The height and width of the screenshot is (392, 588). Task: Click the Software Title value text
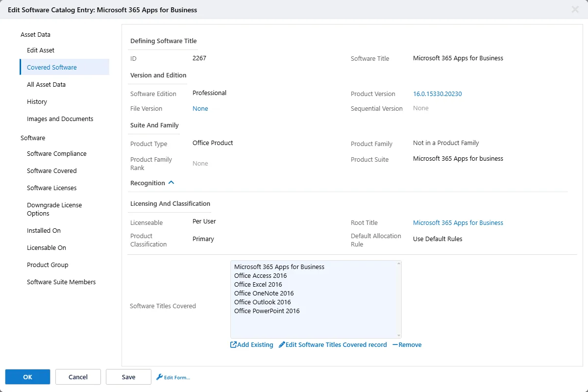(x=458, y=58)
